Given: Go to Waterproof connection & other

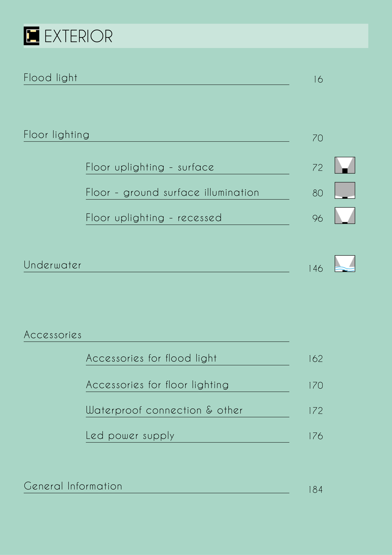Looking at the screenshot, I should 164,410.
